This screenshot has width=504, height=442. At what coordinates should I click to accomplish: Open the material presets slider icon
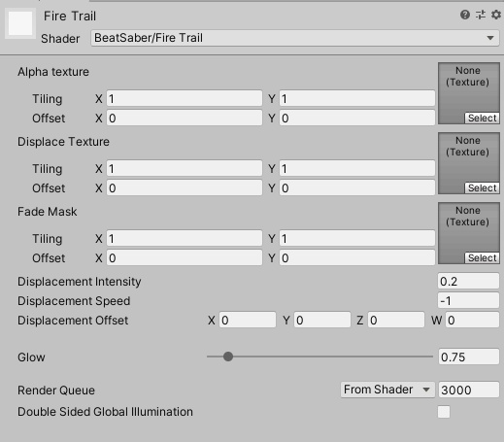point(481,15)
